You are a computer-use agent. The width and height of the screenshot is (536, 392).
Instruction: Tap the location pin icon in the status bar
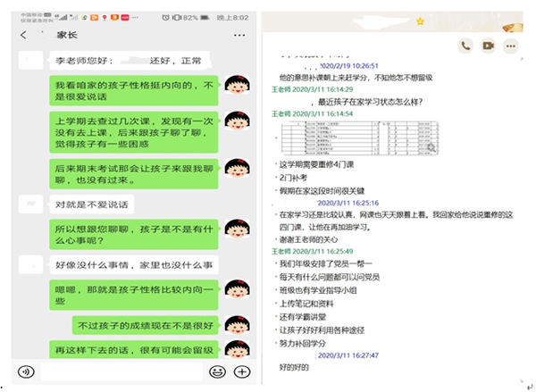click(x=105, y=18)
